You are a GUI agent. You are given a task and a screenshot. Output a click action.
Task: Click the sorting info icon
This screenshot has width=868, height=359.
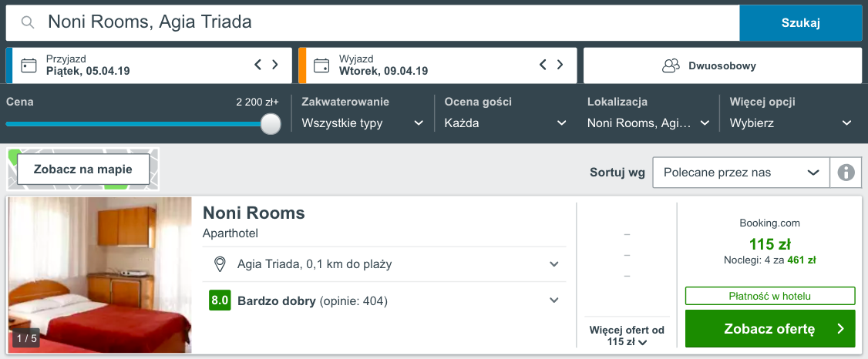tap(846, 173)
